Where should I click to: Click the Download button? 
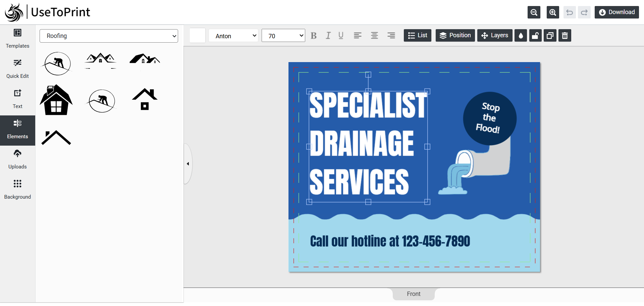click(x=616, y=12)
